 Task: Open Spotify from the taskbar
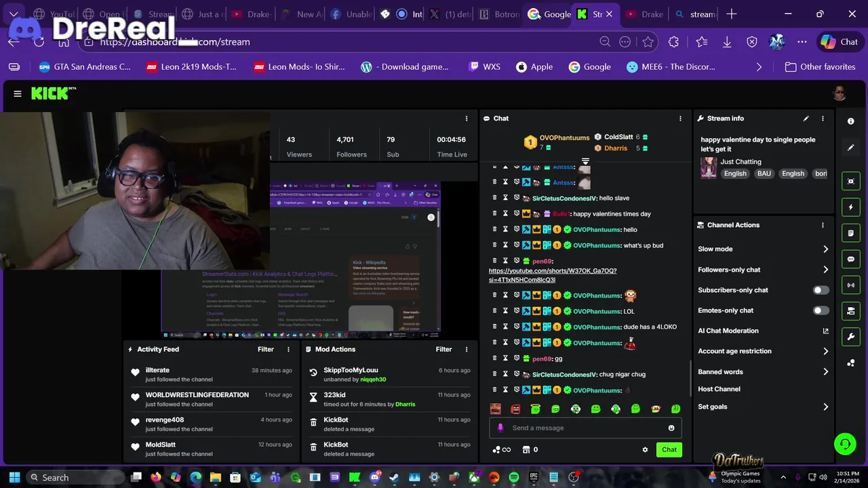pyautogui.click(x=513, y=477)
